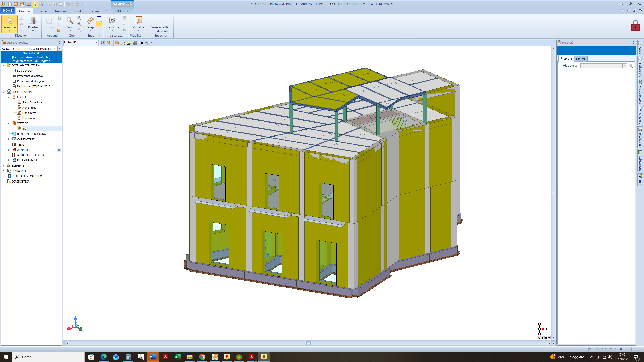Switch to the Risultati tab in Proprietà
The height and width of the screenshot is (362, 644).
point(581,59)
